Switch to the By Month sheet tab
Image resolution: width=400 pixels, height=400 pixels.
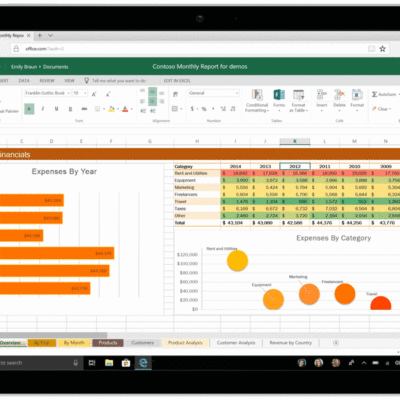(74, 343)
